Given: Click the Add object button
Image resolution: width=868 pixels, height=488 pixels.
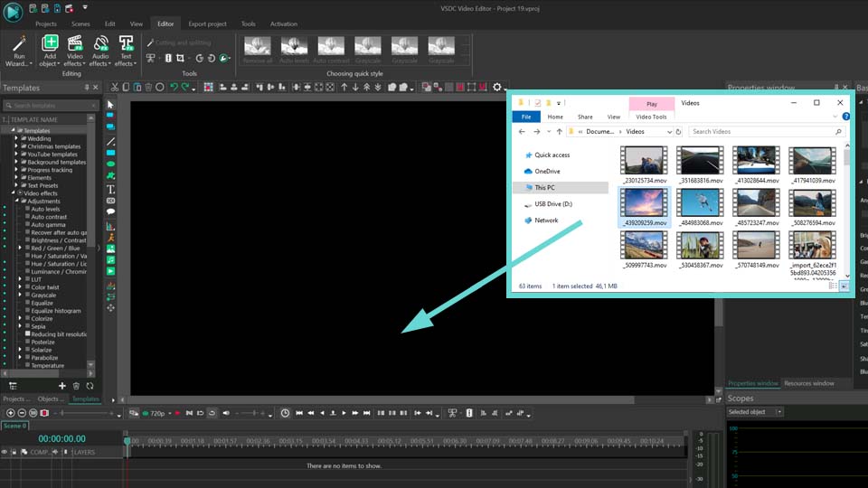Looking at the screenshot, I should point(50,51).
